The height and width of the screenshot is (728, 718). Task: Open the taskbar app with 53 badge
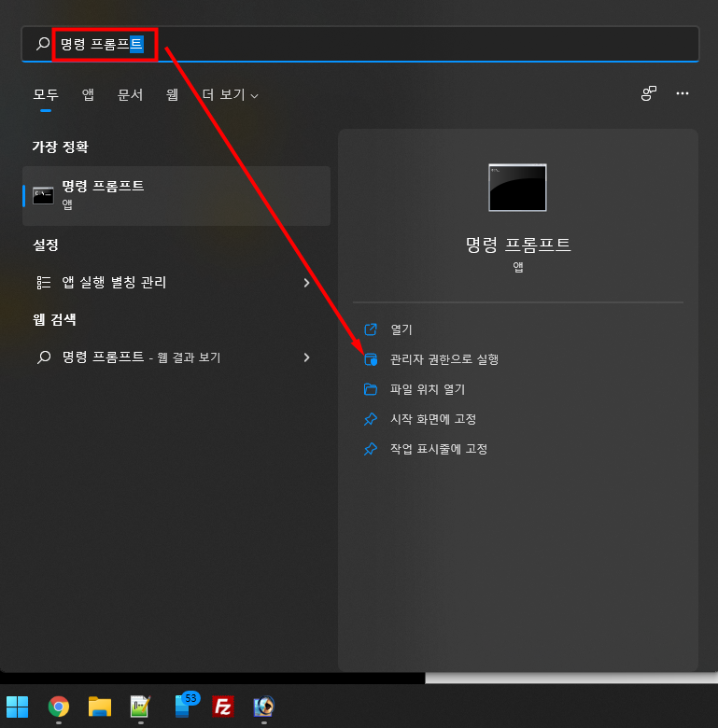(x=186, y=706)
